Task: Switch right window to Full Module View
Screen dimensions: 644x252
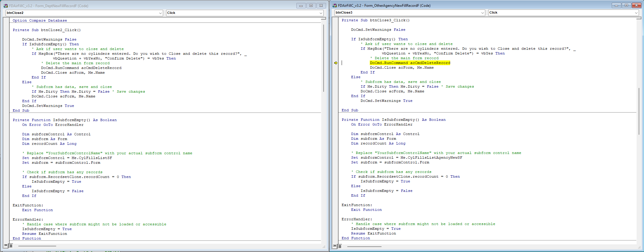Action: point(340,246)
